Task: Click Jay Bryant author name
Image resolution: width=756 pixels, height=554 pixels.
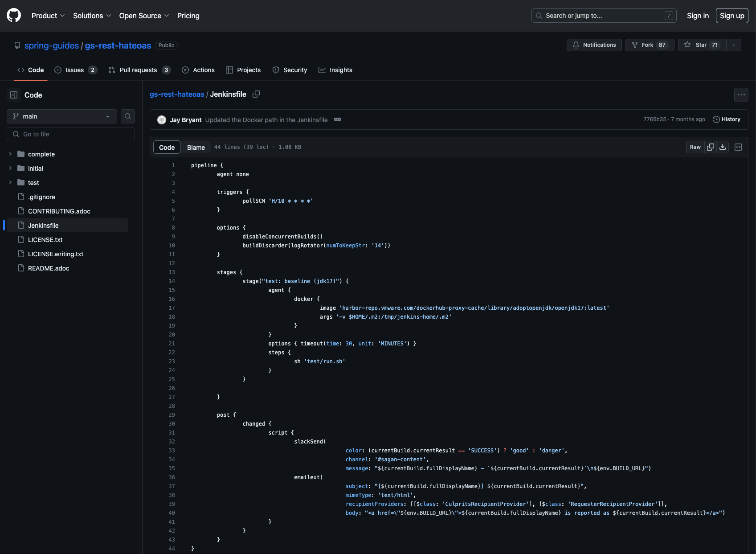Action: click(x=186, y=120)
